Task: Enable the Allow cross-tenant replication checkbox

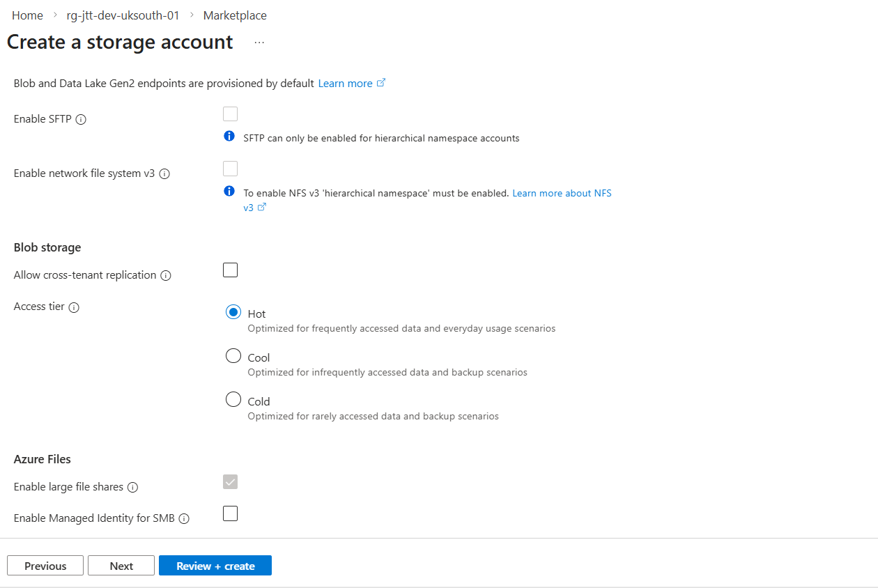Action: point(230,270)
